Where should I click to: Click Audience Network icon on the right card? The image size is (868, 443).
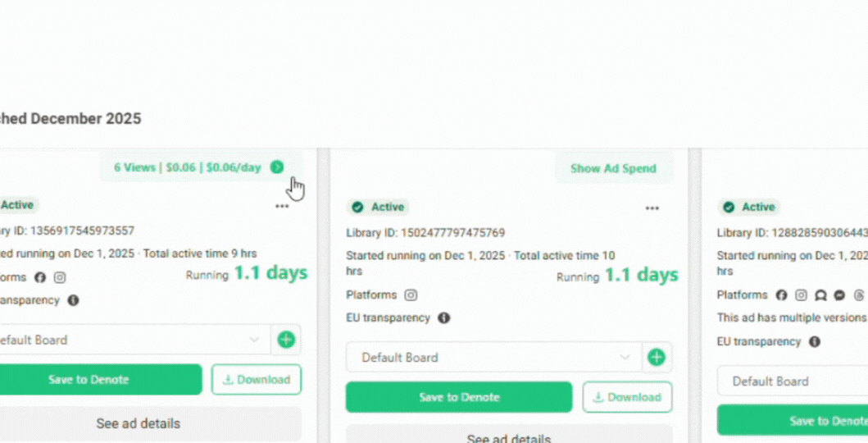[820, 295]
